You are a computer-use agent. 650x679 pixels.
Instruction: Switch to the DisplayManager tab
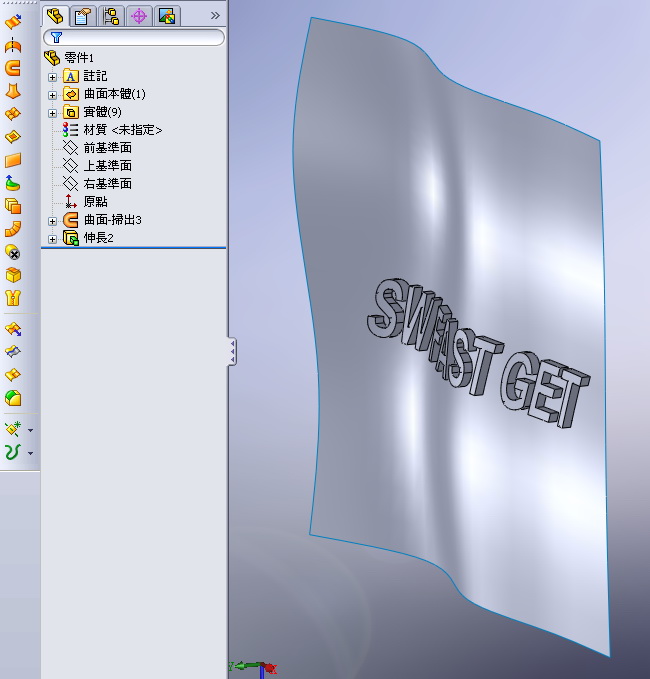click(167, 16)
